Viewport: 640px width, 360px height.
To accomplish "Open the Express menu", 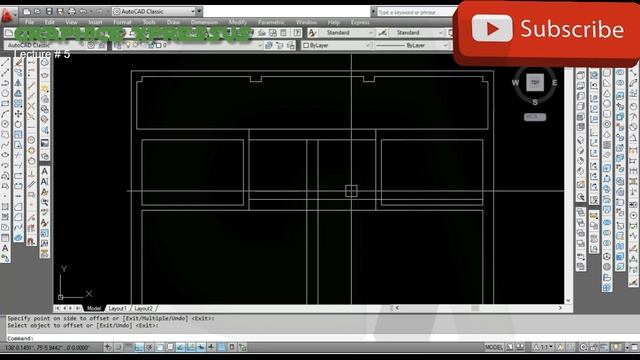I will pos(360,22).
